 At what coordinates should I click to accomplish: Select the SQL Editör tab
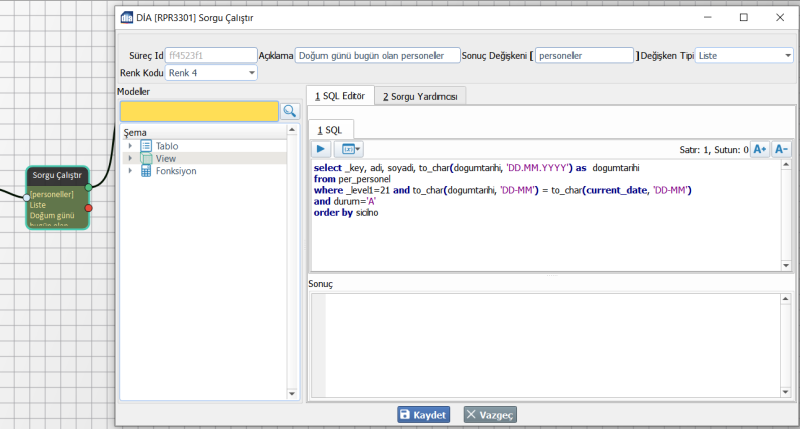pos(340,96)
